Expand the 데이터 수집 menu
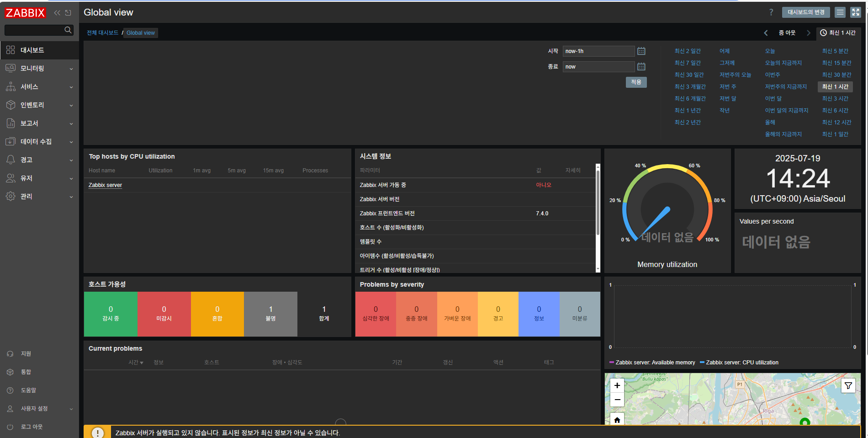The image size is (868, 438). (x=39, y=142)
